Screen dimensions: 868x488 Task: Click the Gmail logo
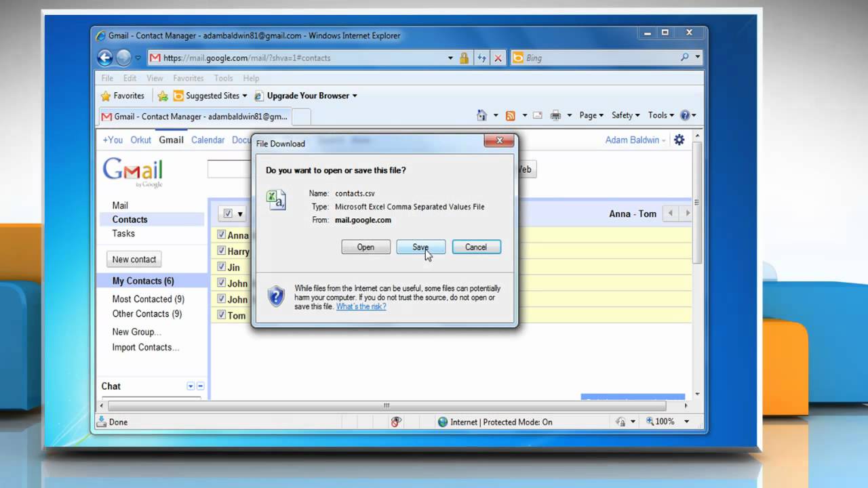(x=133, y=171)
